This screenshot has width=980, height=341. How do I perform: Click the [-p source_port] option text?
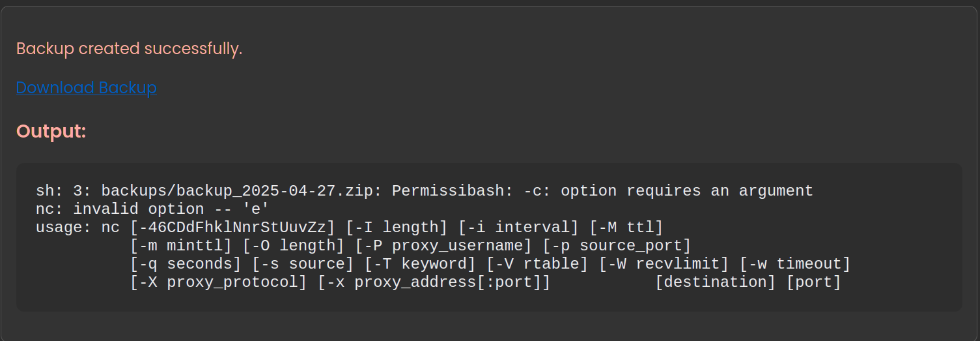(x=617, y=246)
